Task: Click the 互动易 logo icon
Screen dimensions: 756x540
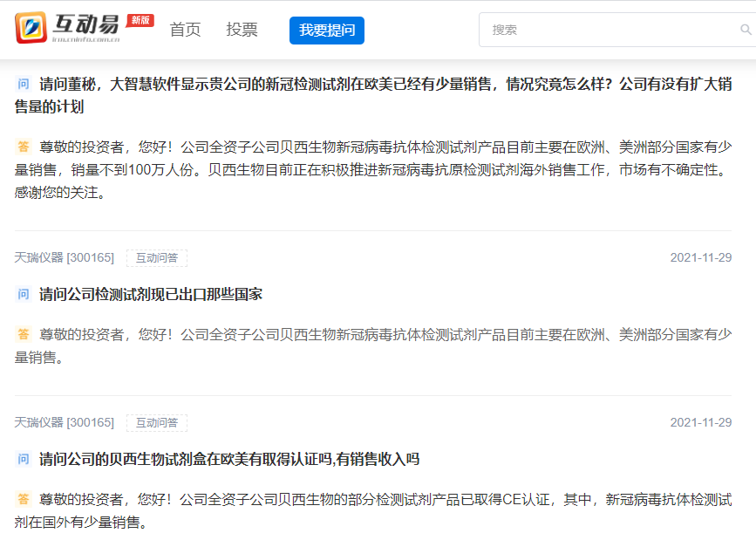Action: coord(31,28)
